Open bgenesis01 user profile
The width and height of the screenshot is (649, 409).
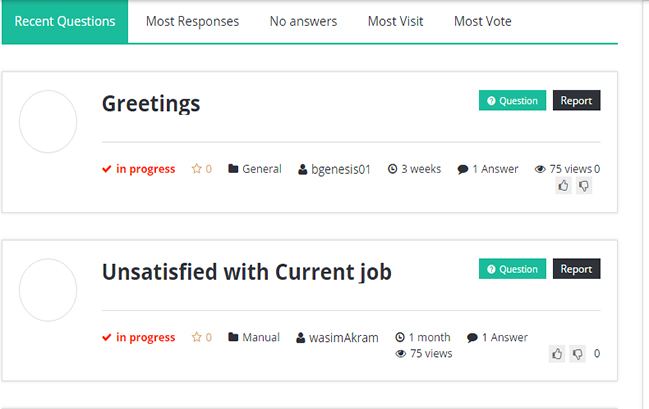[334, 169]
